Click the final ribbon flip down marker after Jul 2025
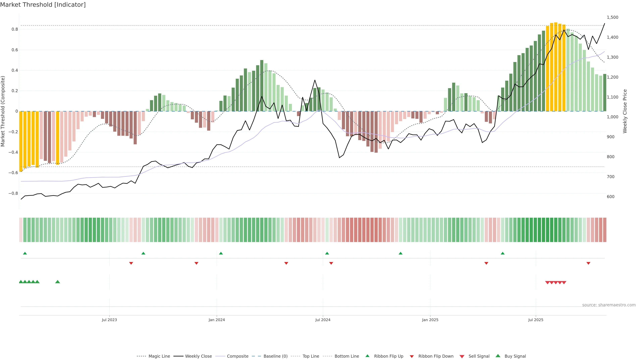Viewport: 644px width, 362px height. coord(588,263)
